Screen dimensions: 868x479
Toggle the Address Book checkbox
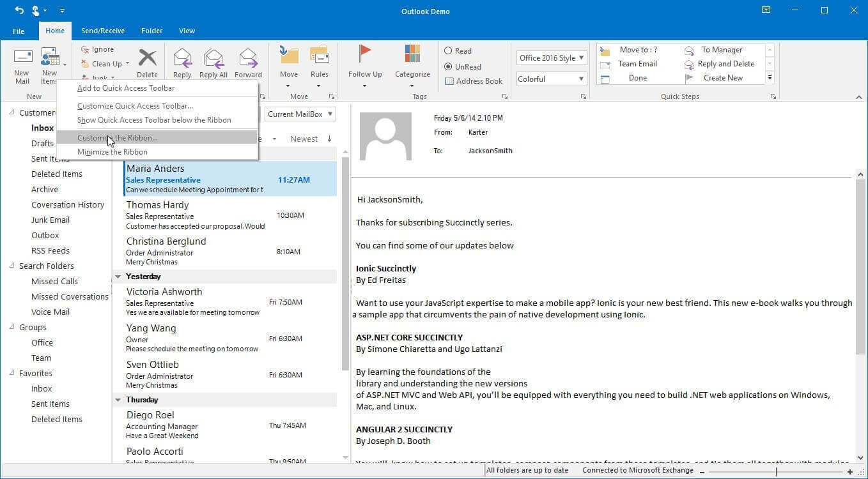(449, 81)
